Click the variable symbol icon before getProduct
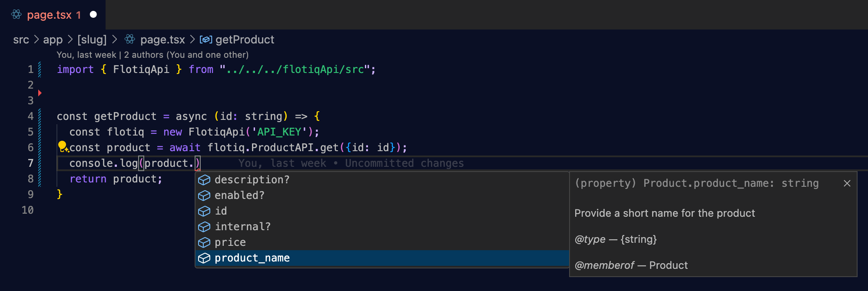Image resolution: width=868 pixels, height=291 pixels. pos(205,40)
